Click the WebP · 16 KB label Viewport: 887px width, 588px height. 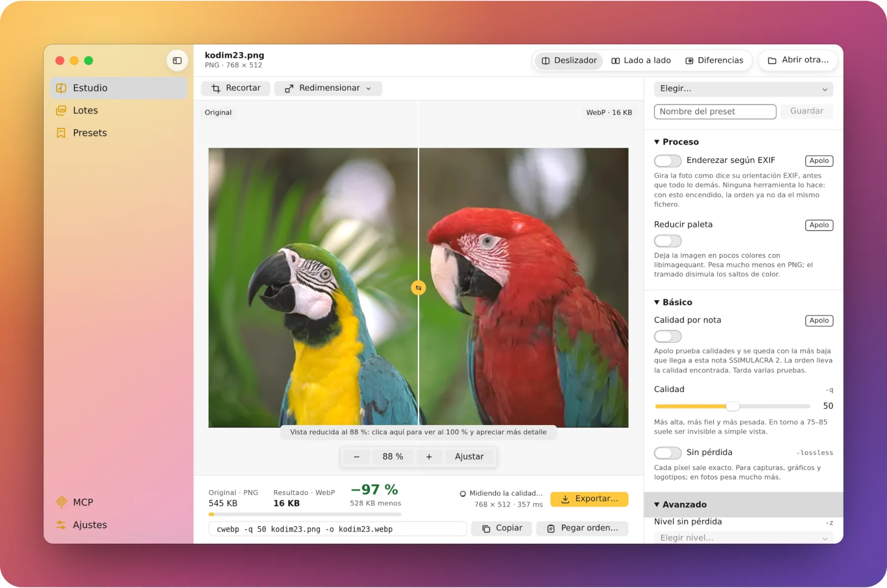[x=609, y=112]
